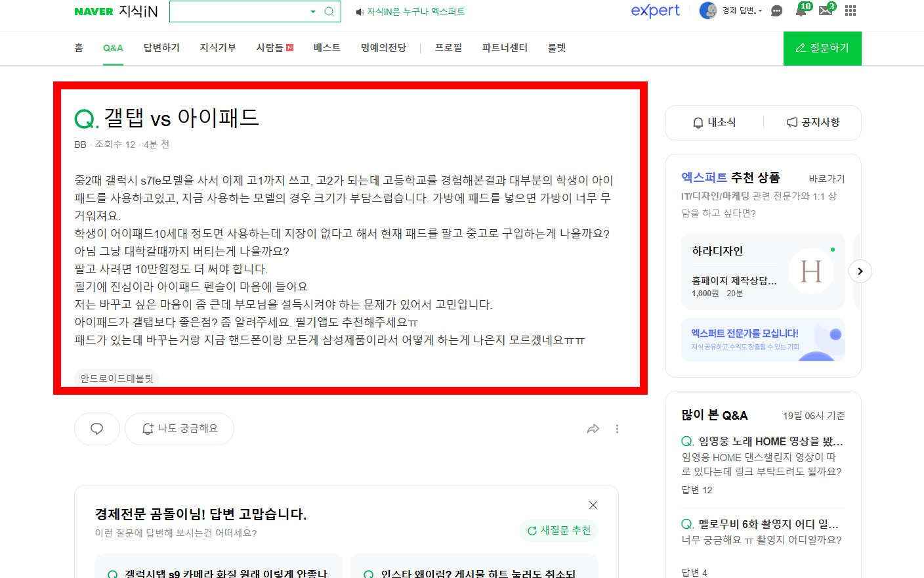Screen dimensions: 924x578
Task: Open the three-dot more options menu
Action: point(617,429)
